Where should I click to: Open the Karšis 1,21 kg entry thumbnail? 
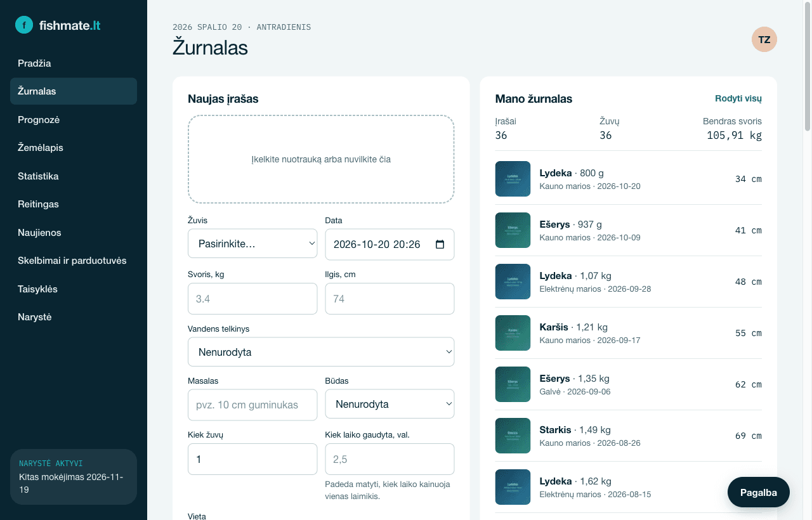click(x=513, y=333)
